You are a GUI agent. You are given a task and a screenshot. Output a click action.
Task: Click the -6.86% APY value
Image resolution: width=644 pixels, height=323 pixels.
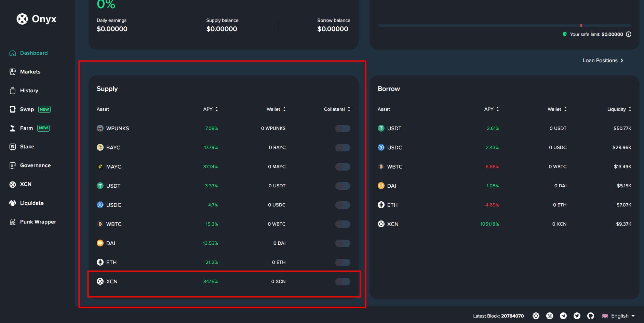click(492, 167)
